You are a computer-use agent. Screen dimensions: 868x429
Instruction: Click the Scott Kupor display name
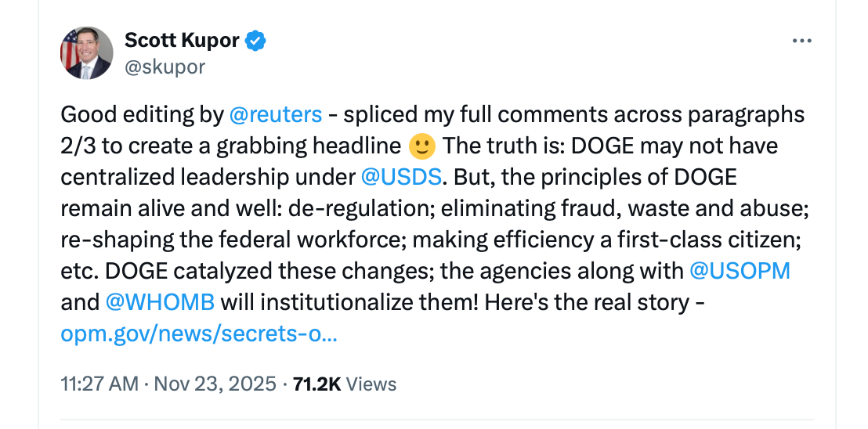[182, 41]
